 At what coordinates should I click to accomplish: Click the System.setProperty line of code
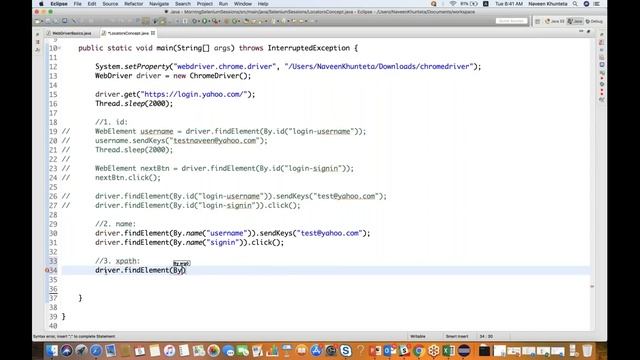288,66
